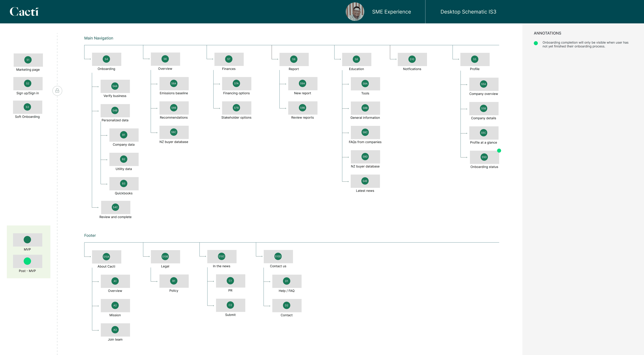
Task: Click the C1 PR badge
Action: [x=231, y=281]
